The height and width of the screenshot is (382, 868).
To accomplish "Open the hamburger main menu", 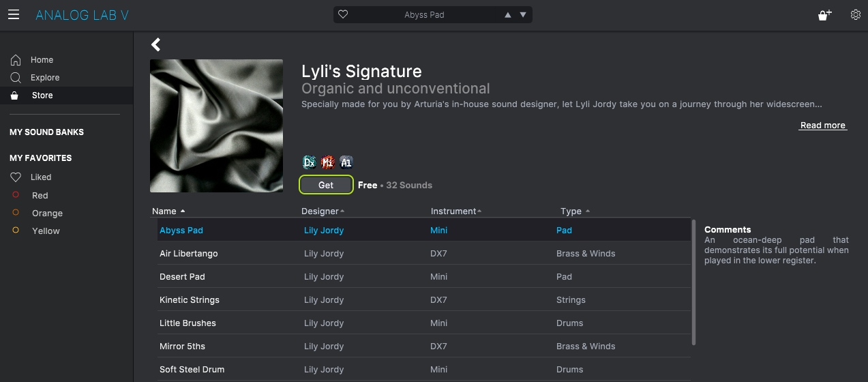I will pos(14,14).
